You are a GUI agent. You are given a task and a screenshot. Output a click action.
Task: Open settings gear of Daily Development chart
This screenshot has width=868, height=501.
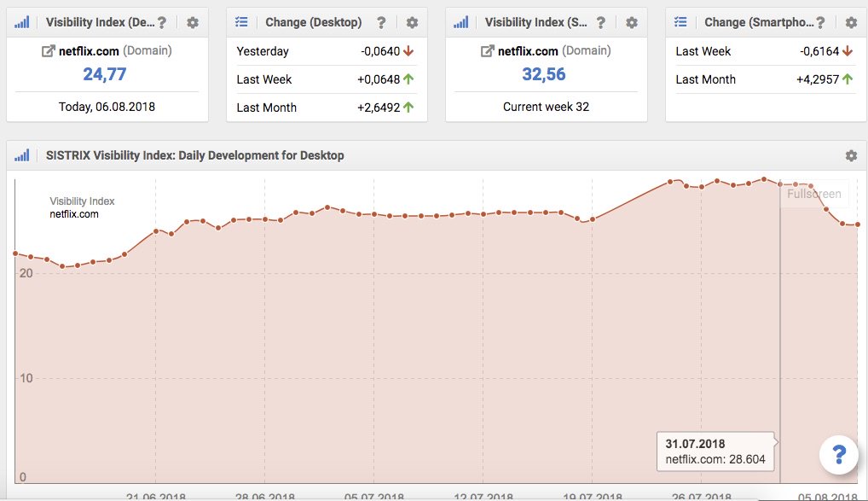click(x=852, y=155)
